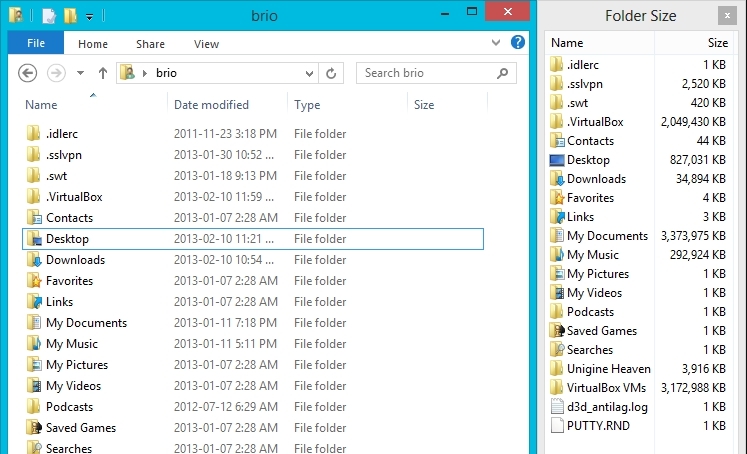Expand the ribbon with the chevron
Image resolution: width=747 pixels, height=454 pixels.
495,43
